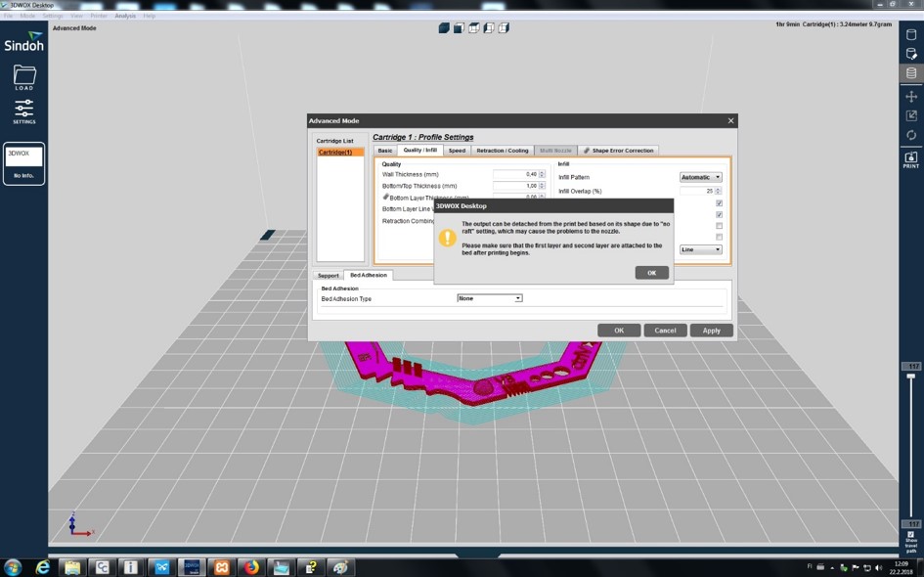The height and width of the screenshot is (577, 924).
Task: Decrease Bottom/Top Thickness using its down arrow
Action: pyautogui.click(x=542, y=188)
